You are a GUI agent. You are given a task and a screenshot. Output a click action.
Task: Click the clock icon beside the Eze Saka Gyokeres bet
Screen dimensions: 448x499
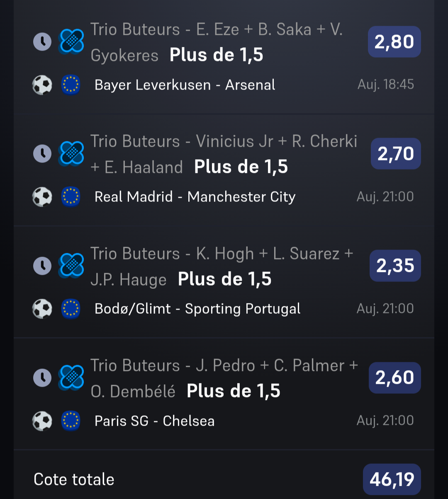42,41
